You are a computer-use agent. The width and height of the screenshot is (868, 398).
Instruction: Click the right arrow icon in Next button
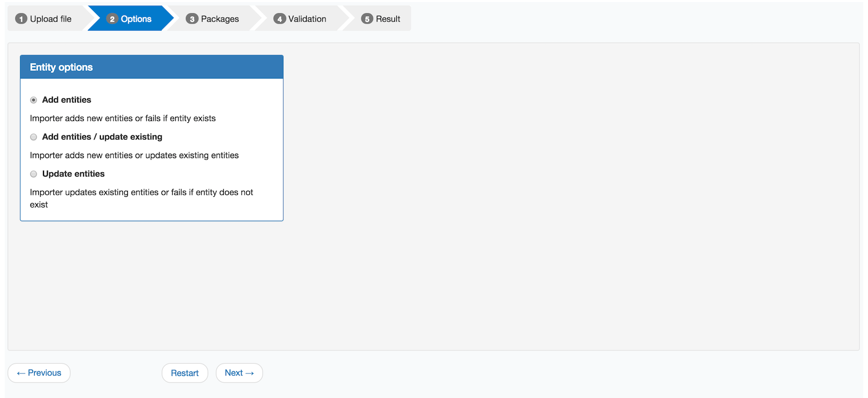pyautogui.click(x=250, y=374)
